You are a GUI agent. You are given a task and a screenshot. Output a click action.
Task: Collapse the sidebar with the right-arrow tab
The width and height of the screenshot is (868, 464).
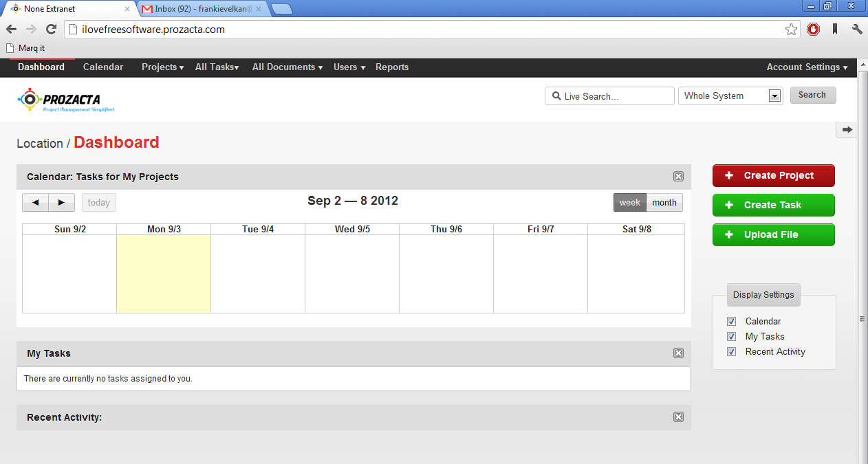click(847, 129)
